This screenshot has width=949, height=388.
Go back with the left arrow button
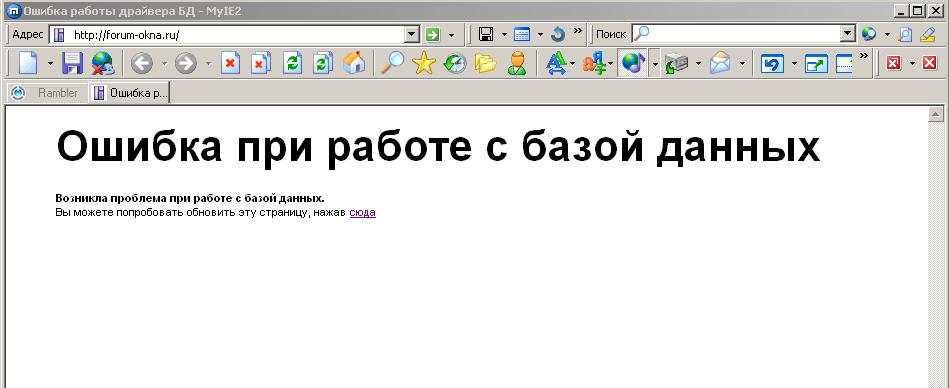click(x=142, y=63)
